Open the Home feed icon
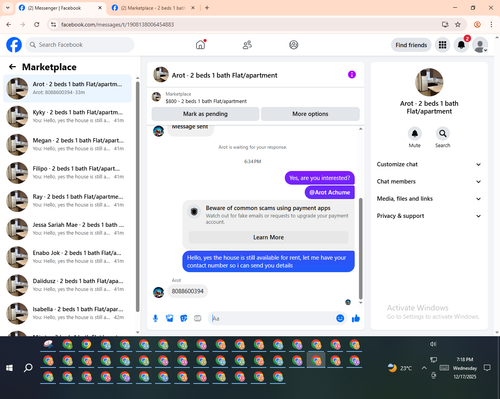500x399 pixels. pos(200,45)
